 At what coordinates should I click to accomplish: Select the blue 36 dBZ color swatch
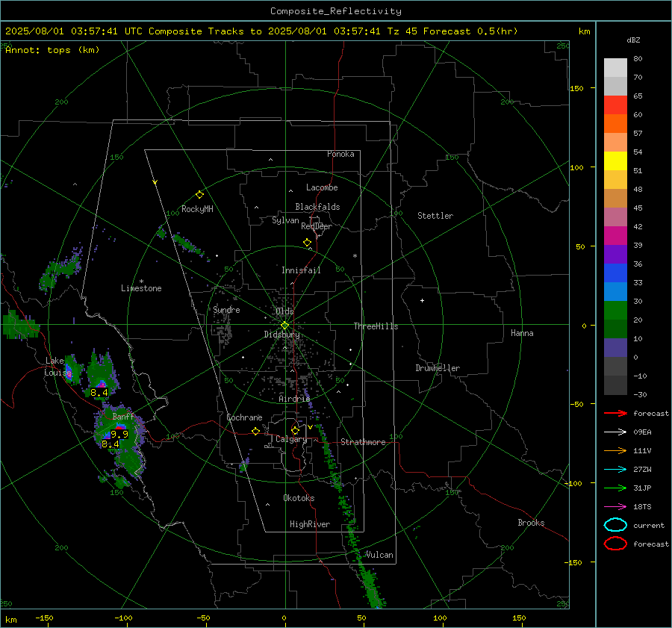pyautogui.click(x=615, y=273)
